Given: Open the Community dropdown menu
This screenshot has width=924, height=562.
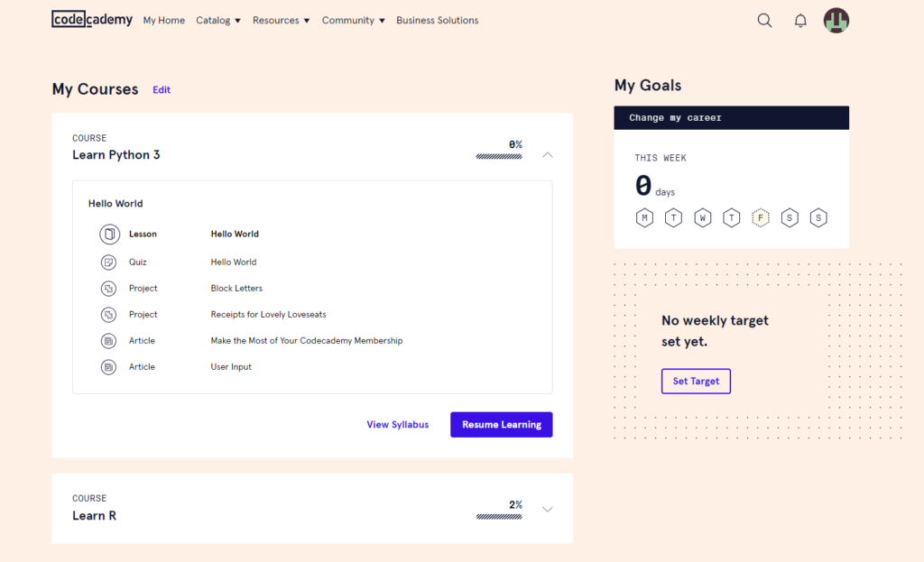Looking at the screenshot, I should [353, 20].
